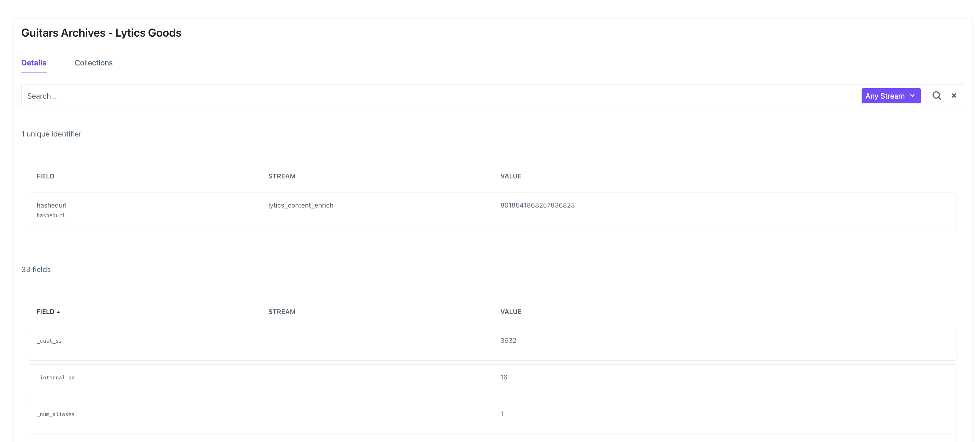Click the VALUE header in the identifier table
The image size is (980, 442).
511,176
